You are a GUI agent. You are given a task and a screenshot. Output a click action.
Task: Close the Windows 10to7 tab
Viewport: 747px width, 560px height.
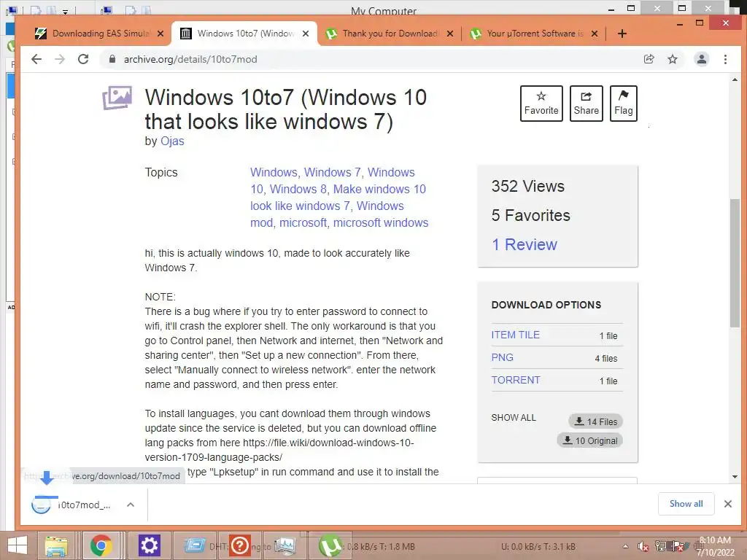(x=306, y=34)
